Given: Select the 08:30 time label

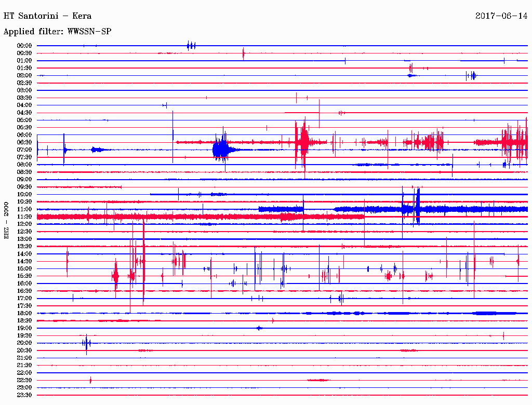Looking at the screenshot, I should pos(24,172).
